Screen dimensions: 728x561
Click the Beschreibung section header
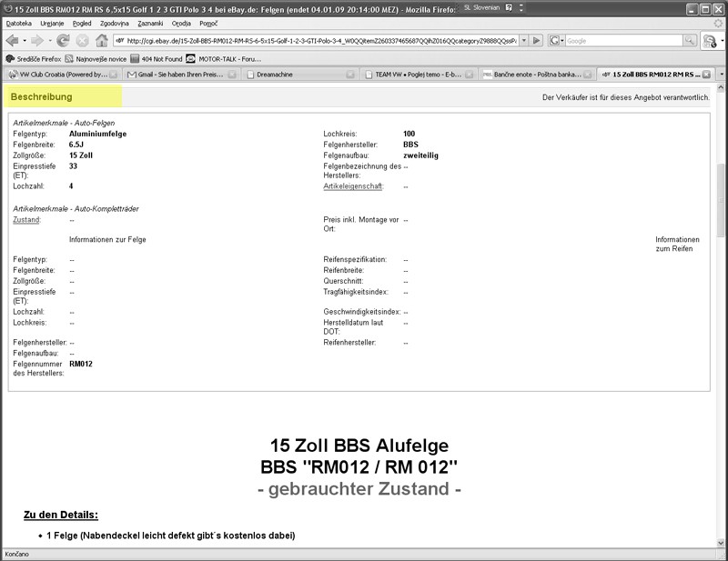pyautogui.click(x=41, y=96)
